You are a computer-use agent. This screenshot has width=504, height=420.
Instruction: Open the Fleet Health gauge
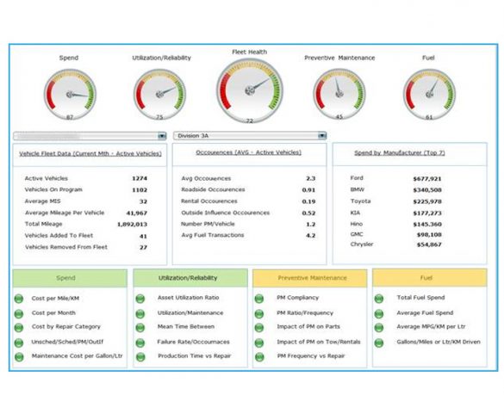click(250, 91)
